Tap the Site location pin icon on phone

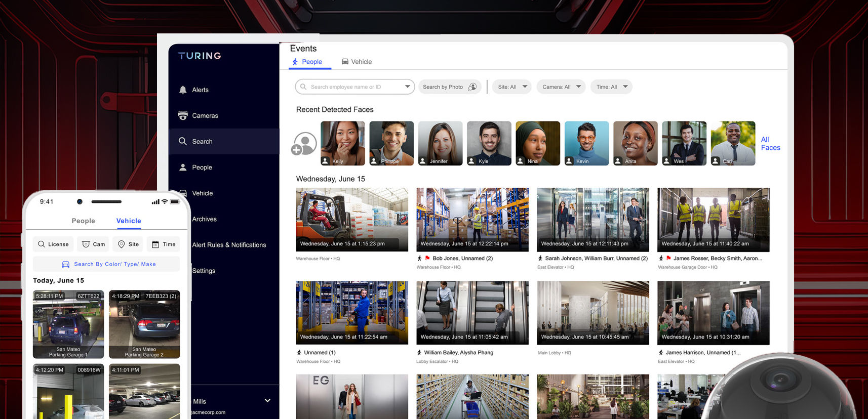click(122, 244)
